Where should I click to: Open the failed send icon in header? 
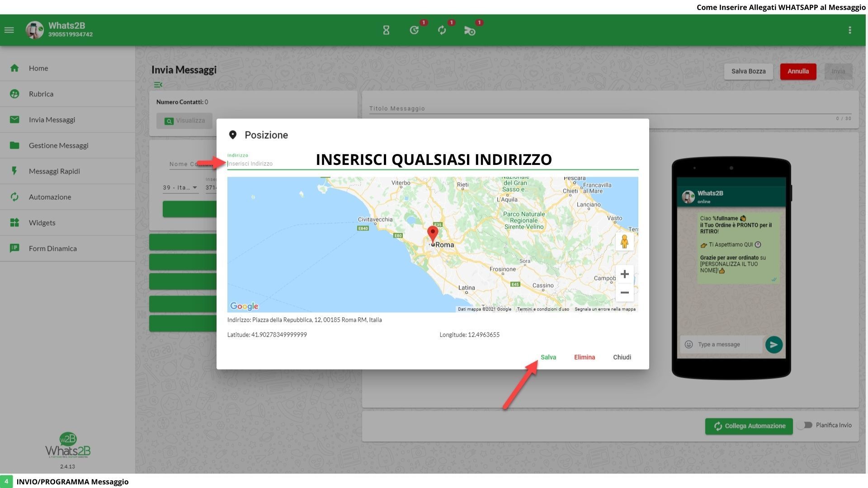[470, 30]
